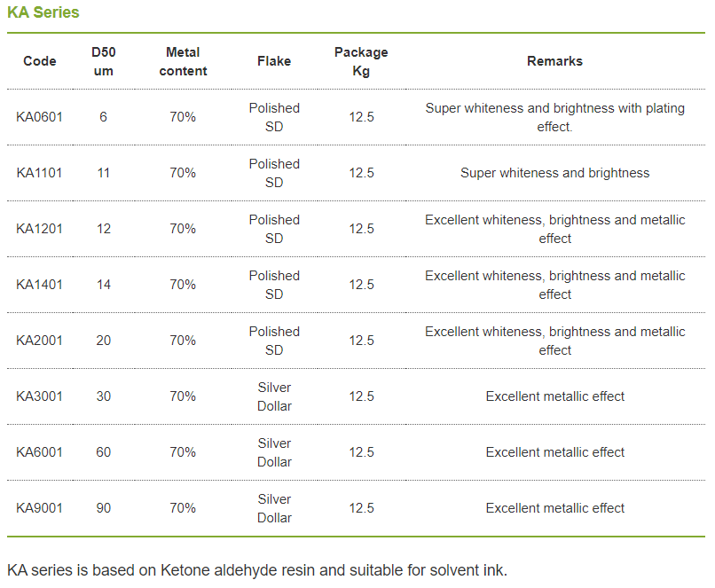Select the KA1101 code cell

pos(39,173)
